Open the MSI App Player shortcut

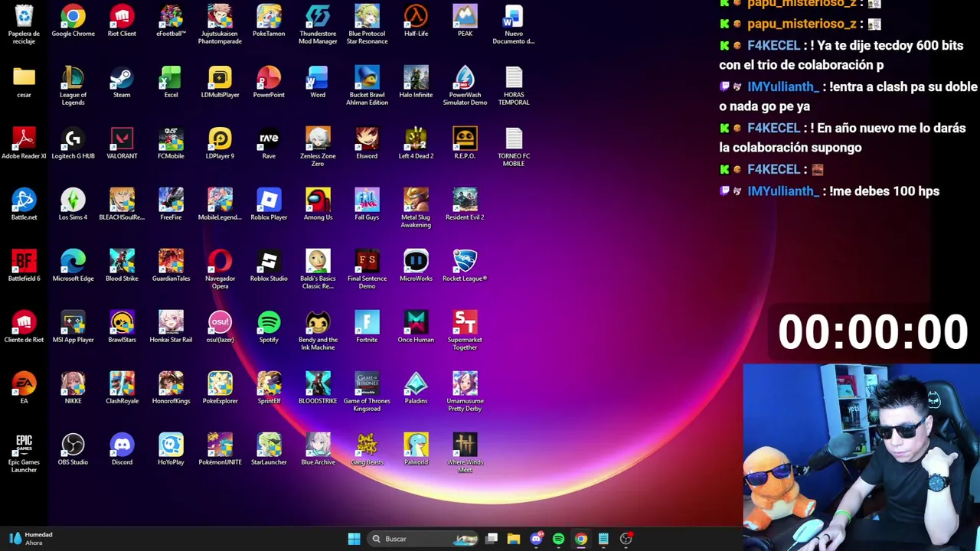click(x=73, y=328)
